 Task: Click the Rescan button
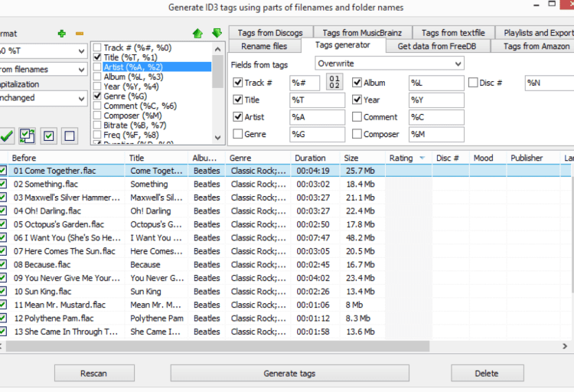coord(94,374)
